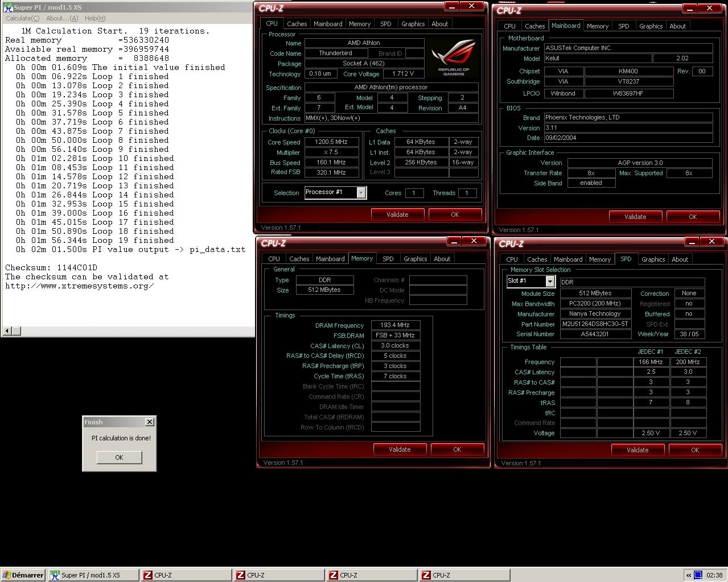Click OK in CPU tab window
Screen dimensions: 728x582
point(455,214)
